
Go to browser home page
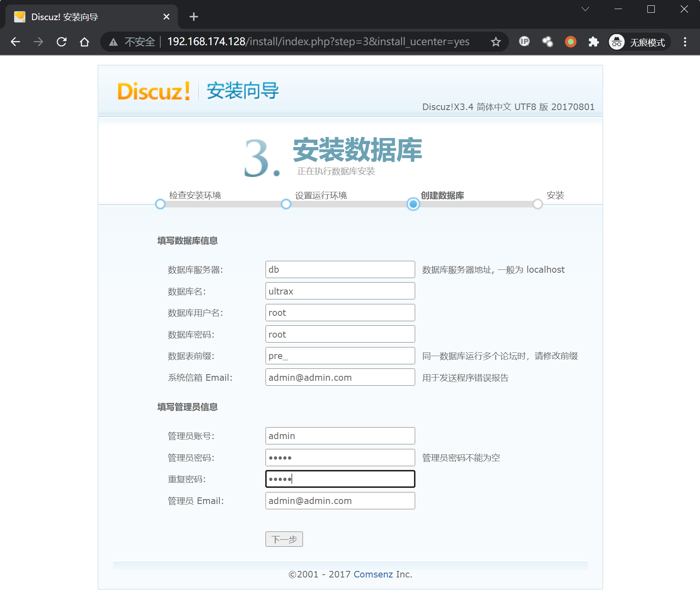pyautogui.click(x=85, y=42)
